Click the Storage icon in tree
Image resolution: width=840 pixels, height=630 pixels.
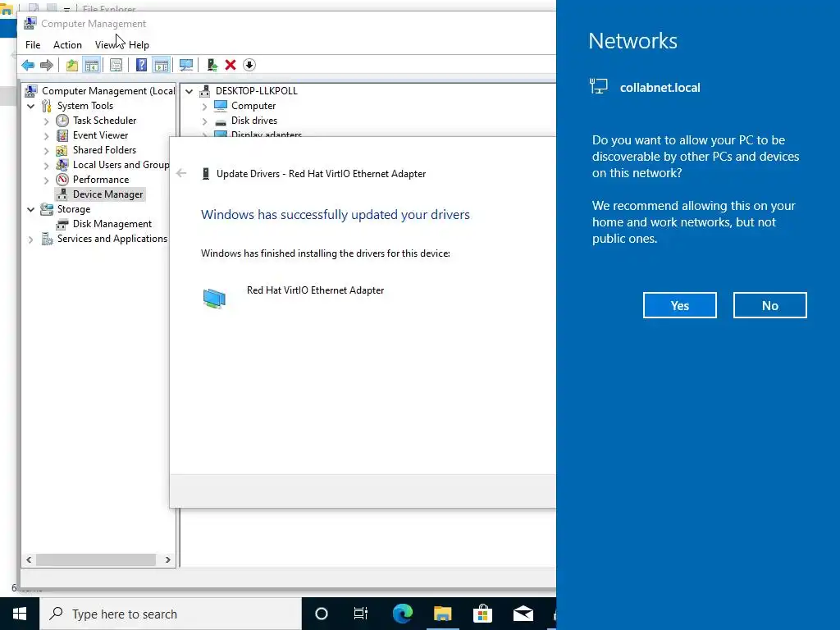click(x=47, y=209)
